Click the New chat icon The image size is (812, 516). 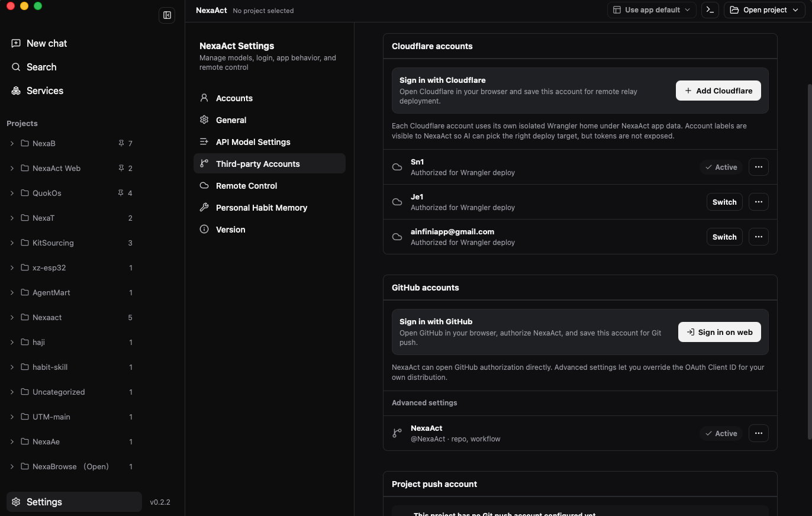[16, 43]
